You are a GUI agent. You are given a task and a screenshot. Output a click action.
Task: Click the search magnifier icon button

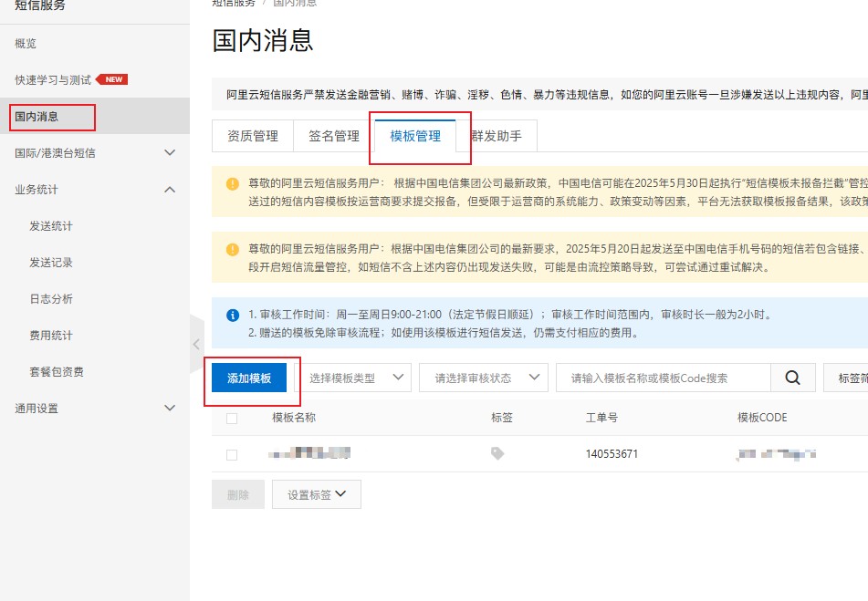point(793,378)
